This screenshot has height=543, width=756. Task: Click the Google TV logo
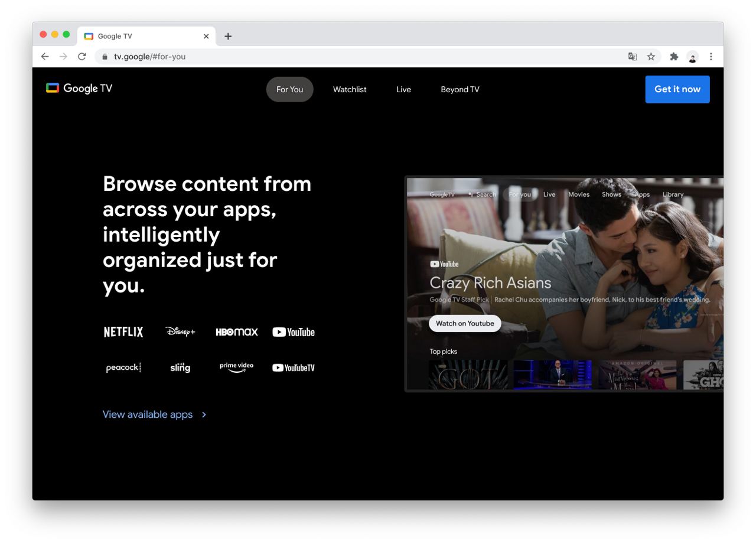point(79,89)
